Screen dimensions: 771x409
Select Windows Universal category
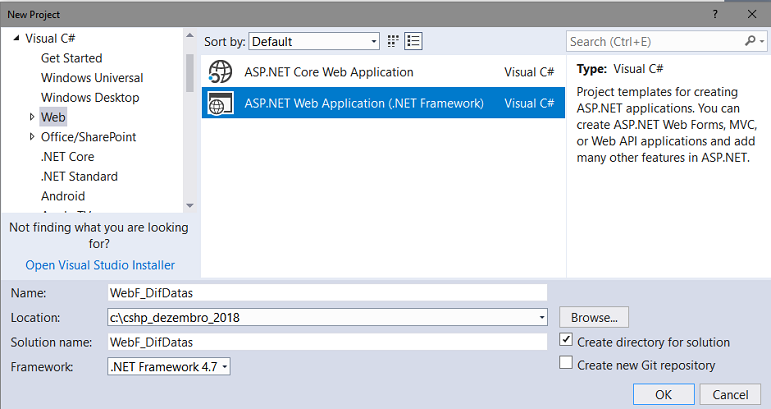[x=92, y=78]
